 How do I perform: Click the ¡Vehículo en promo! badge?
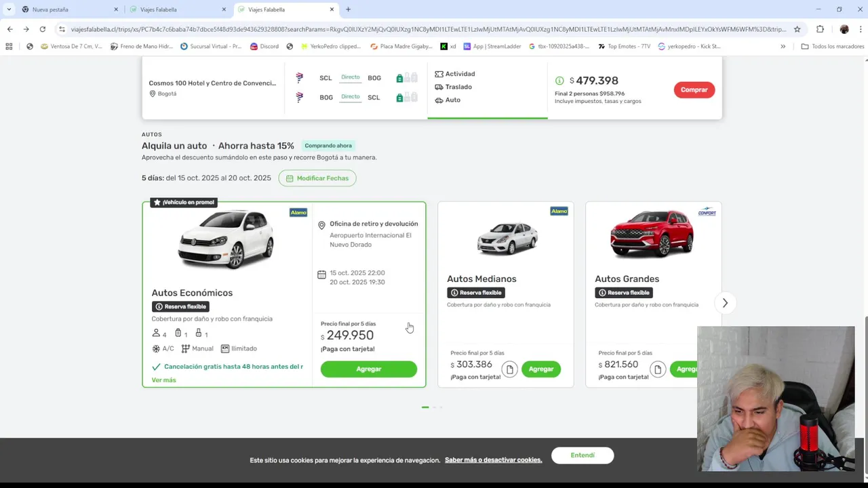[183, 202]
